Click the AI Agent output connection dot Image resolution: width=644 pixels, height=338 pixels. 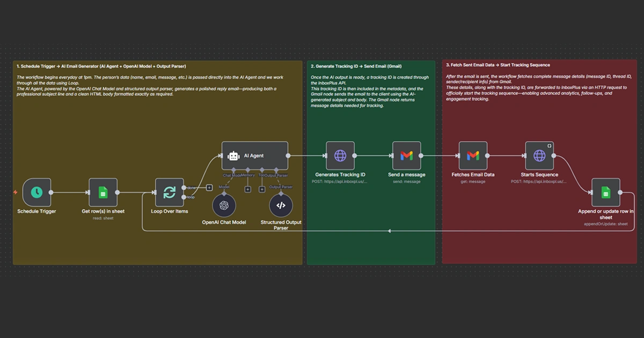pyautogui.click(x=288, y=156)
